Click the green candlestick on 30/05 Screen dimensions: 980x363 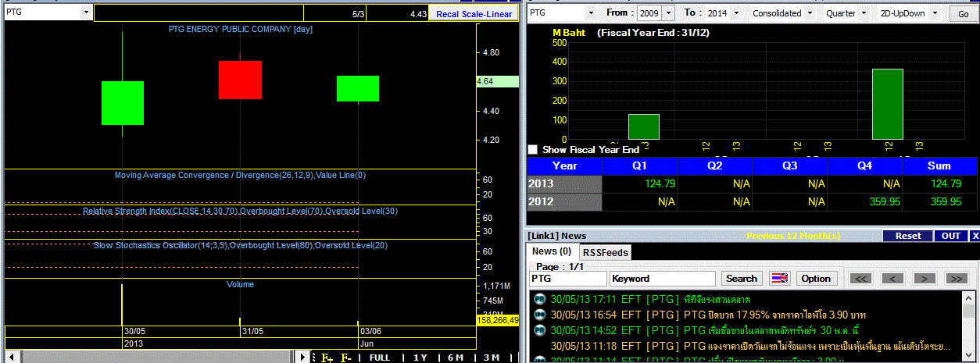(123, 103)
